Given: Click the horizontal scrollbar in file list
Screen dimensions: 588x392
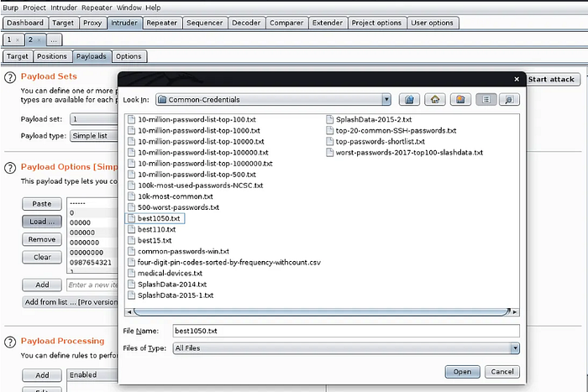Looking at the screenshot, I should (322, 311).
